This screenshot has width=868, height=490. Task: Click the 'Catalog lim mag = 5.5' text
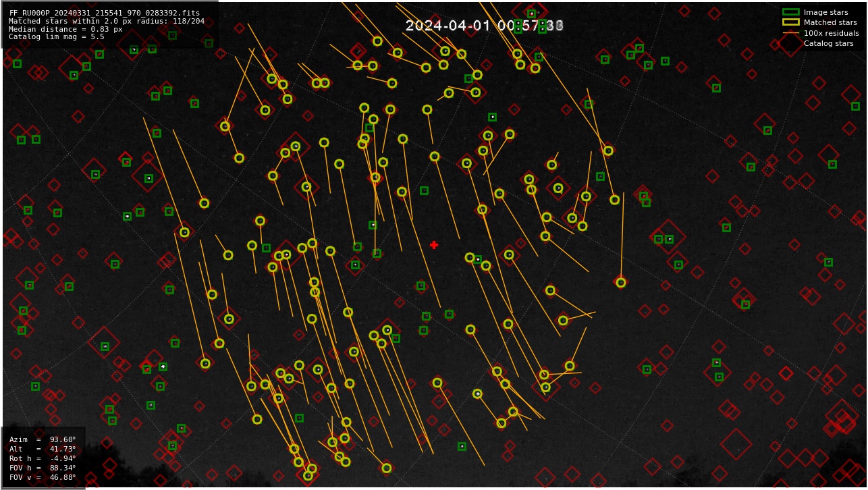pos(57,37)
